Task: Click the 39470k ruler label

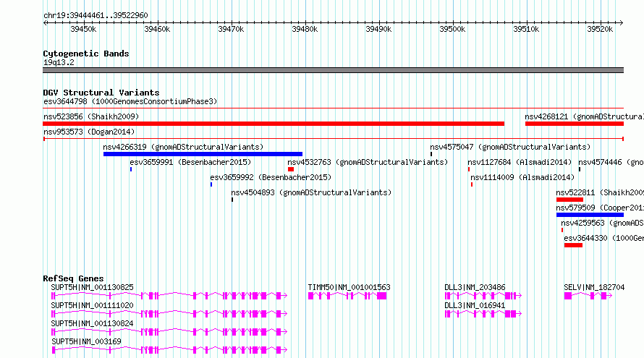Action: point(231,29)
